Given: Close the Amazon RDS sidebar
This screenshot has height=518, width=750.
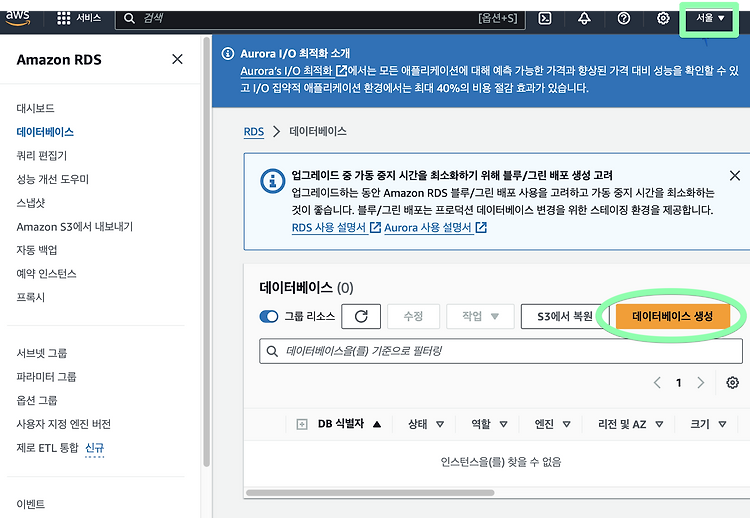Looking at the screenshot, I should click(x=177, y=59).
